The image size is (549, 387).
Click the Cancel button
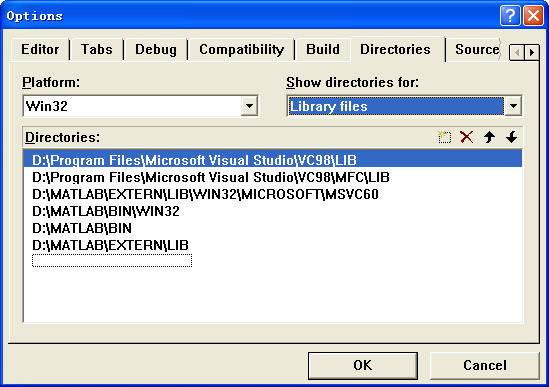485,365
